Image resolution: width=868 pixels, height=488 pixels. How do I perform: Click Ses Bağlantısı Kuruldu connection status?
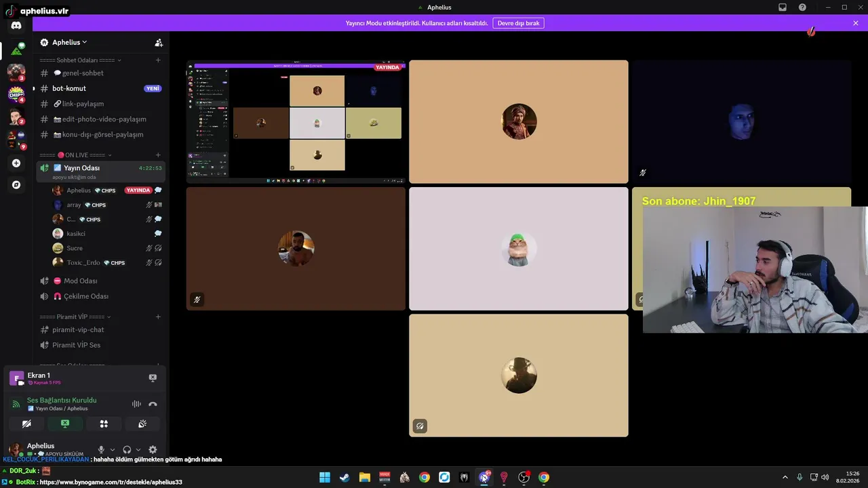[x=62, y=400]
